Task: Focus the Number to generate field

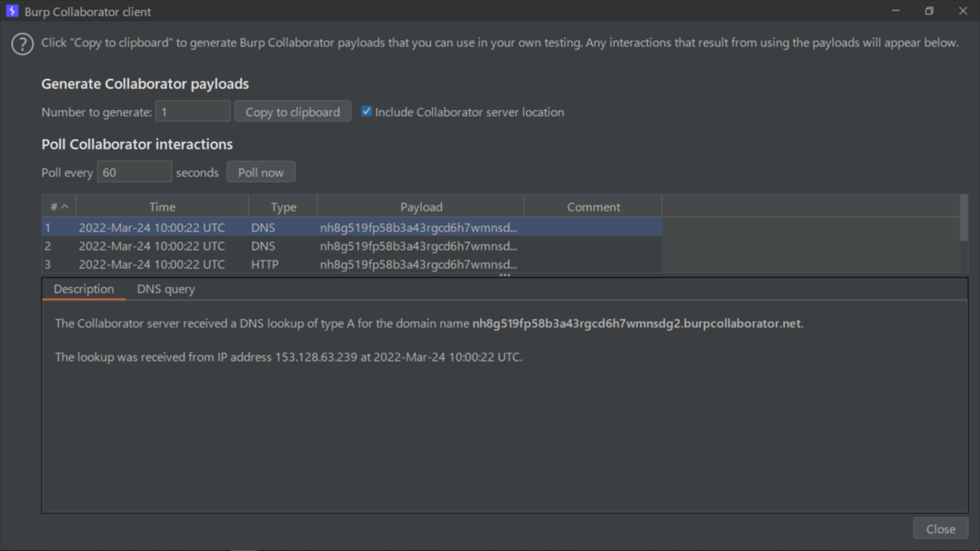Action: click(x=193, y=112)
